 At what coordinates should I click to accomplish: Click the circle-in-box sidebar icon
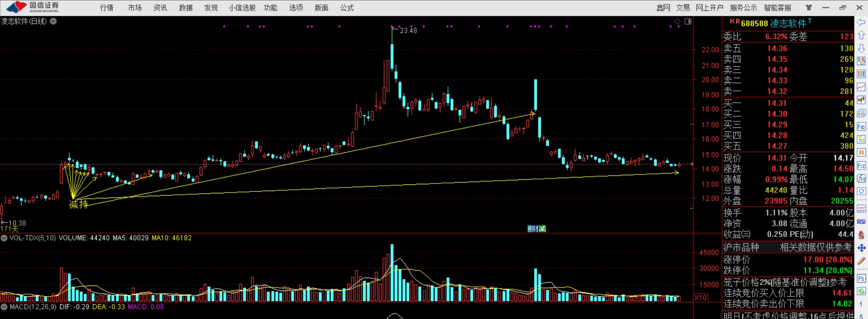coord(861,192)
